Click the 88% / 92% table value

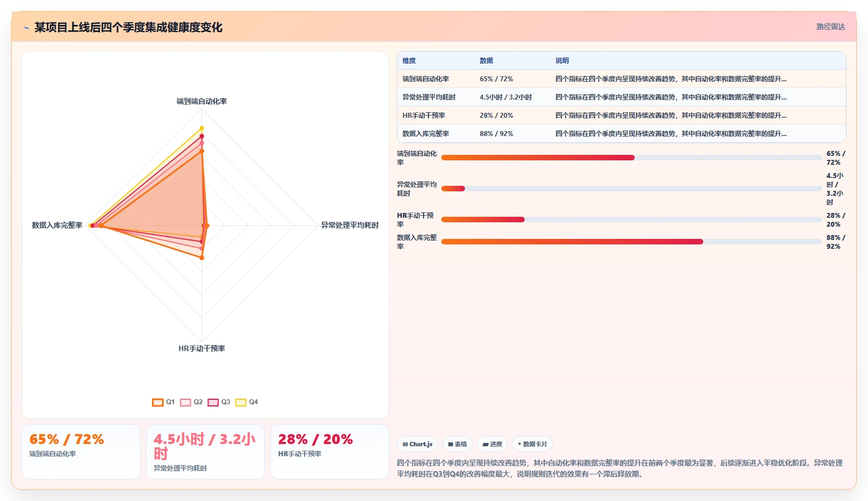[x=496, y=134]
